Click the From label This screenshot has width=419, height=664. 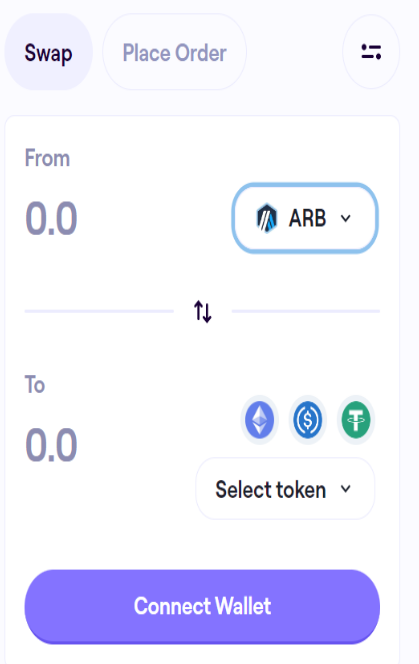(47, 158)
